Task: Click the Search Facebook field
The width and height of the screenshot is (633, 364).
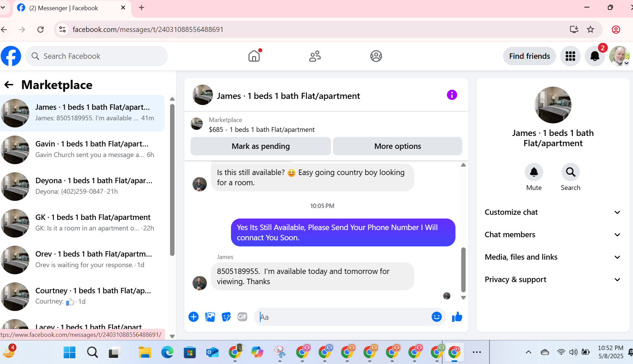Action: 97,56
